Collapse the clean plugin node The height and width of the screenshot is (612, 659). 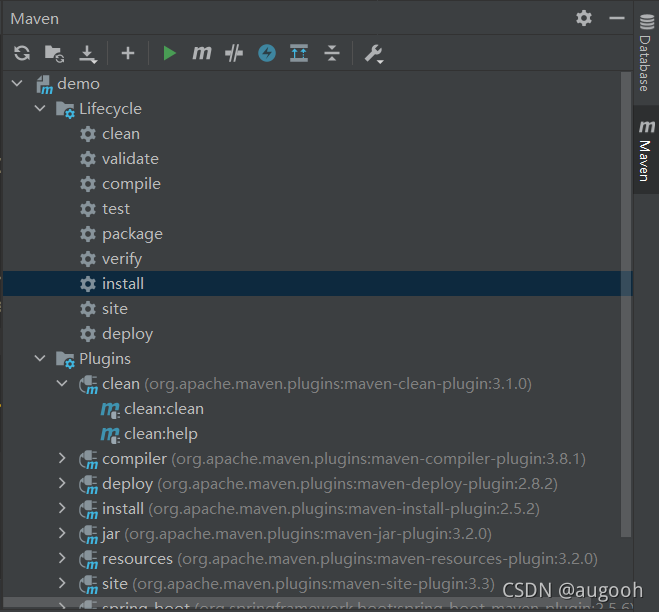pyautogui.click(x=62, y=383)
